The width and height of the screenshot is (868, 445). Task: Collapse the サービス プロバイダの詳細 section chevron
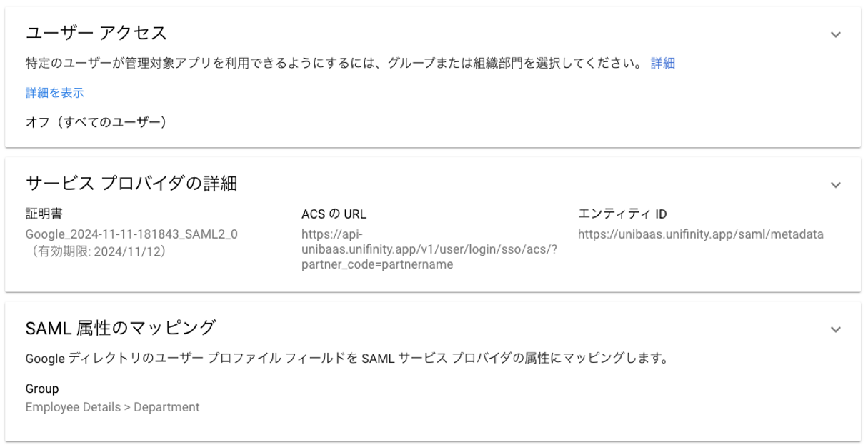(x=836, y=185)
